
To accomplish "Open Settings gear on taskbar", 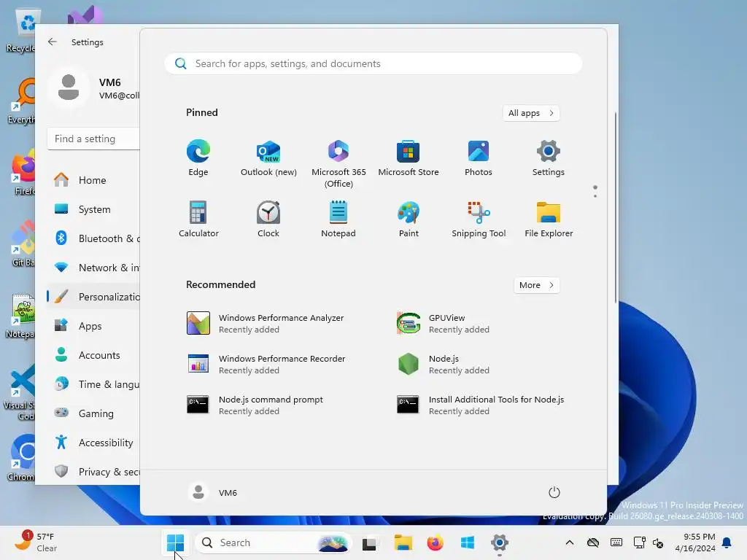I will [499, 542].
